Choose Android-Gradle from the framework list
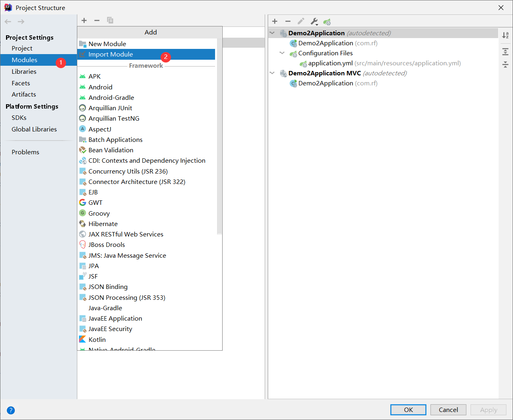Image resolution: width=513 pixels, height=420 pixels. pos(147,97)
